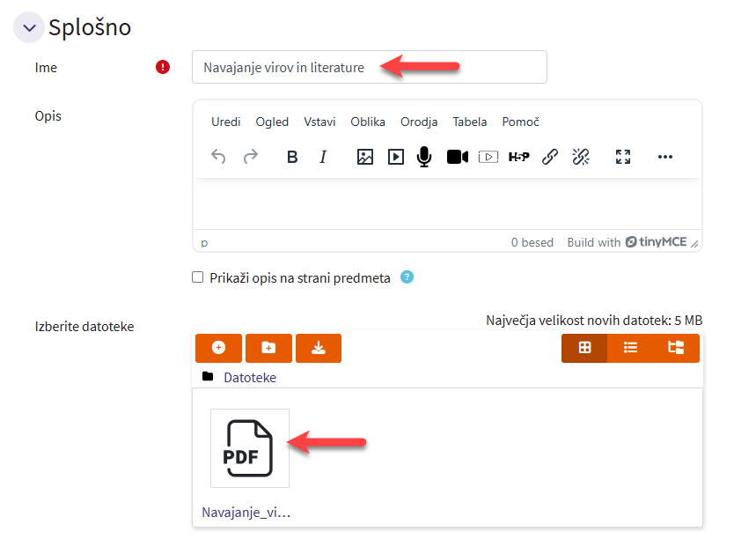
Task: Switch file view to folder tree
Action: coord(676,348)
